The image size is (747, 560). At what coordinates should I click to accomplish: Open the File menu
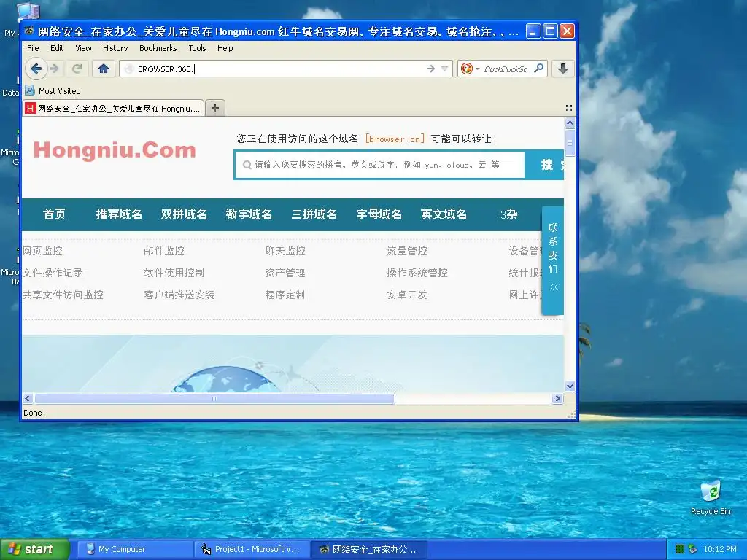33,48
